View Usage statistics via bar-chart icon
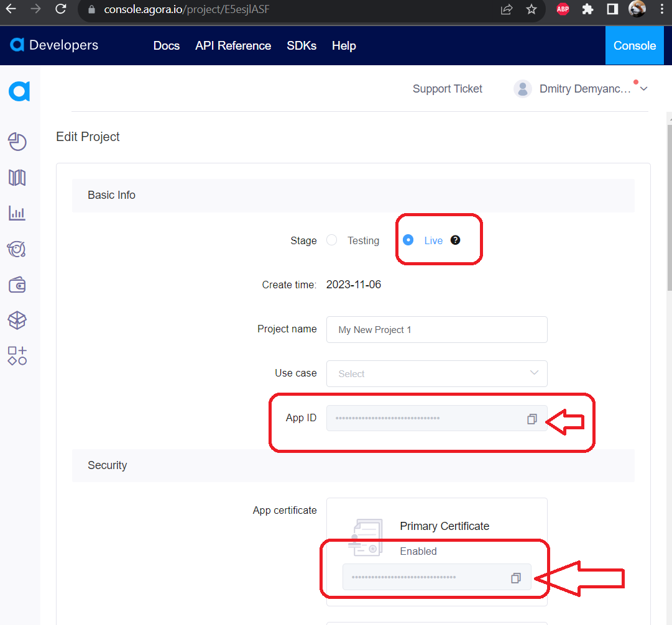672x625 pixels. coord(17,213)
